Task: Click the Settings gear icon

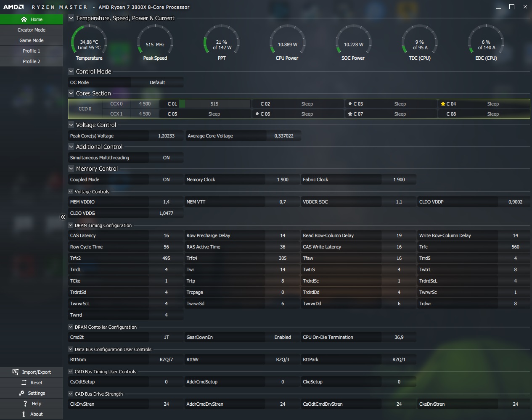Action: (21, 393)
